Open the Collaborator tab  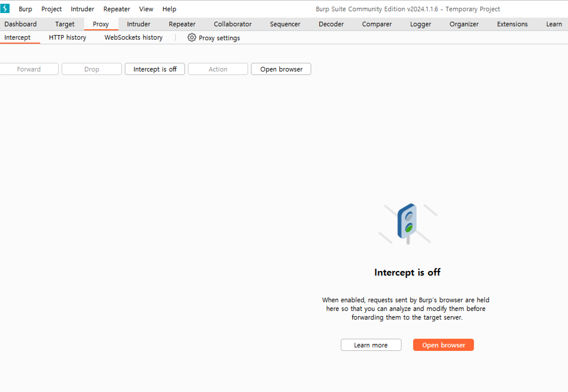coord(232,24)
